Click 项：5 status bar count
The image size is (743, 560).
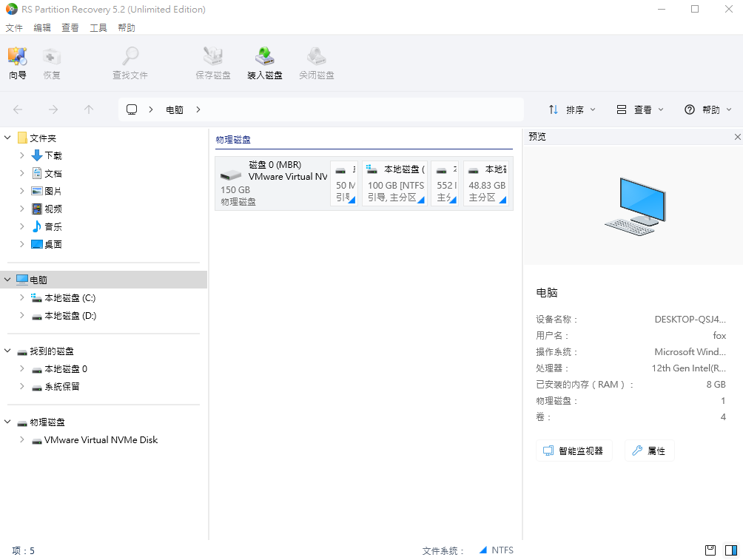(x=23, y=550)
